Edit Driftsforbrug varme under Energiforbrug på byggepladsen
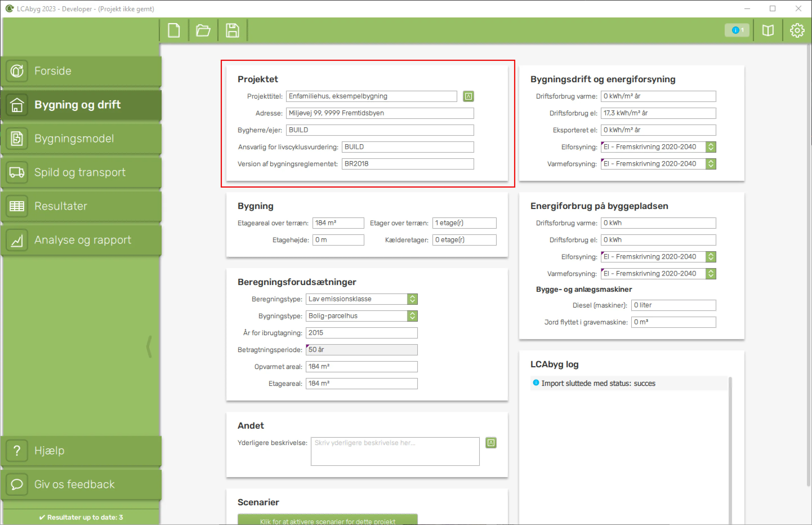Viewport: 812px width, 525px height. tap(658, 223)
